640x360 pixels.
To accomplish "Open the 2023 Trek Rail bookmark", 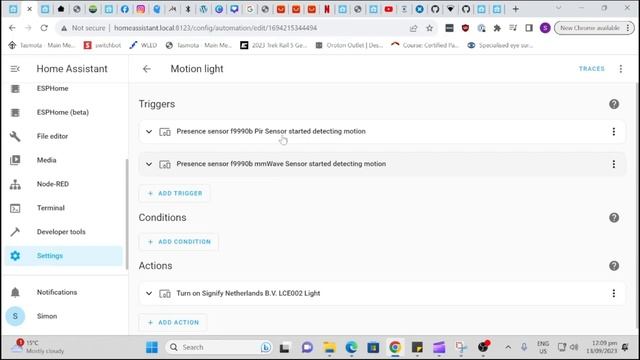I will 273,45.
